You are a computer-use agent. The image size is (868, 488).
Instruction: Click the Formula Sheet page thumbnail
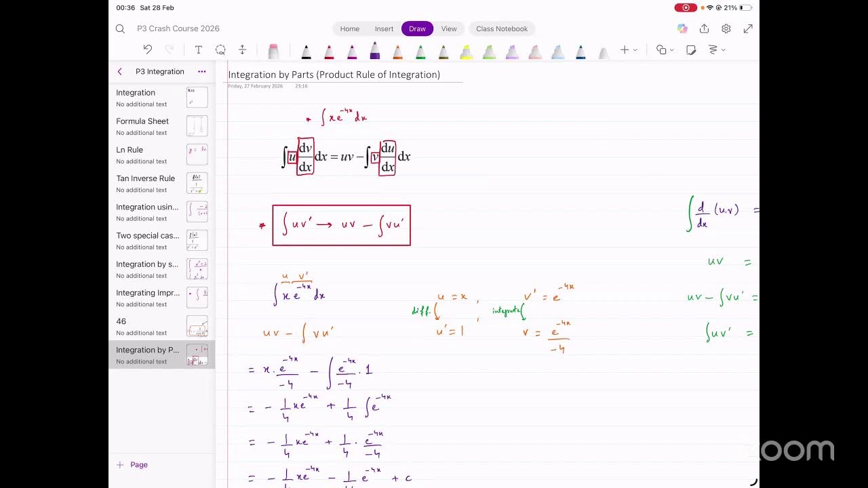click(x=197, y=126)
